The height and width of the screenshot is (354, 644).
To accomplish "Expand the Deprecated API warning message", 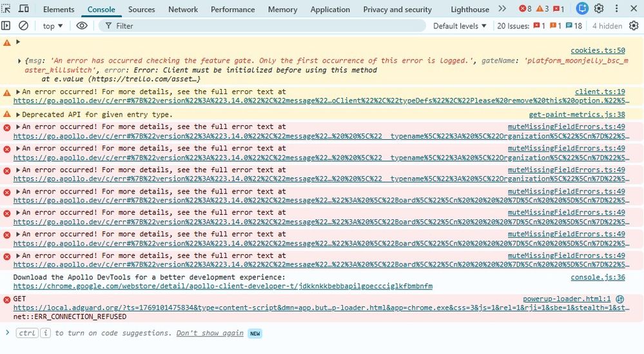I will (x=17, y=114).
